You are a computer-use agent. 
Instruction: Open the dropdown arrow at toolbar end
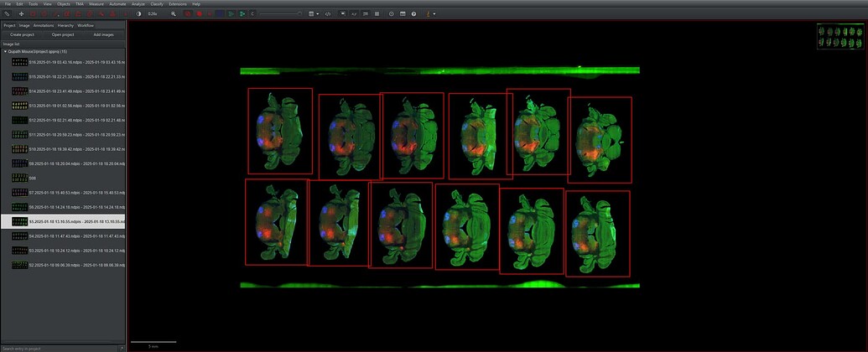[434, 13]
